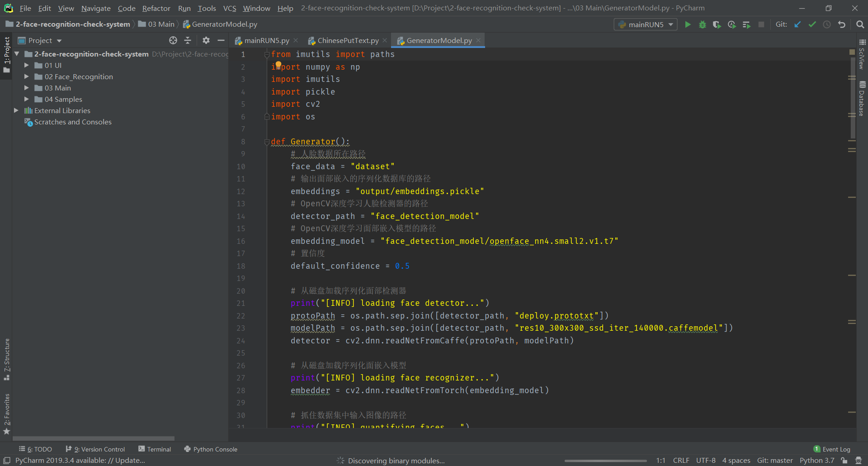Locate current file in Project tree

click(x=173, y=40)
